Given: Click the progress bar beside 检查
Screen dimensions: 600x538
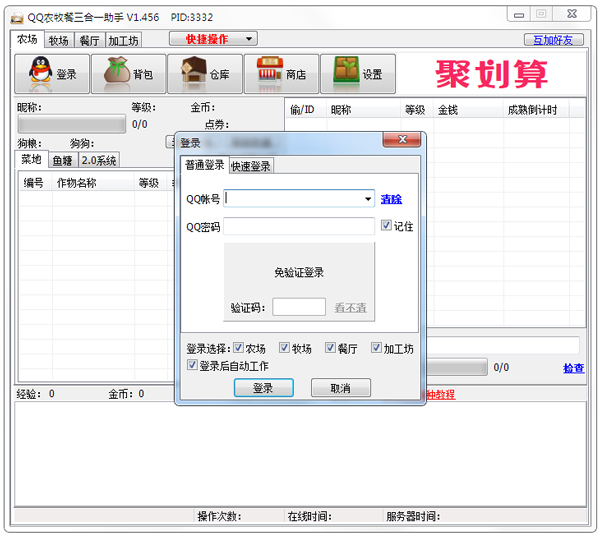Looking at the screenshot, I should click(x=457, y=367).
